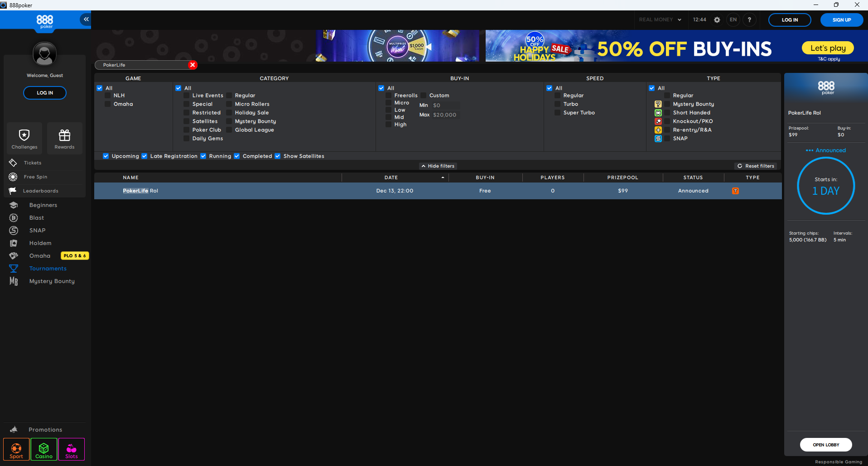This screenshot has width=868, height=466.
Task: Open the Mystery Bounty section
Action: [52, 281]
